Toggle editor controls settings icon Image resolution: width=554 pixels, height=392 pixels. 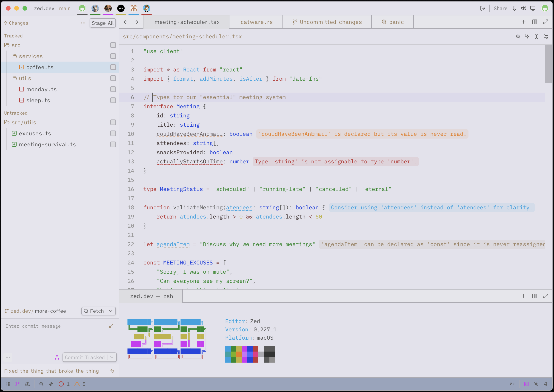pos(546,37)
